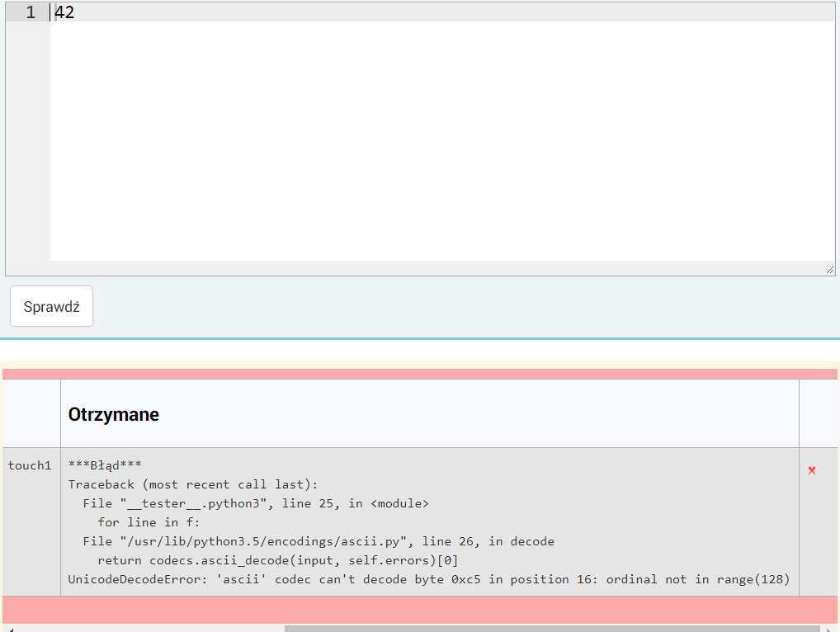840x632 pixels.
Task: Click the editor resize handle in corner
Action: pyautogui.click(x=829, y=270)
